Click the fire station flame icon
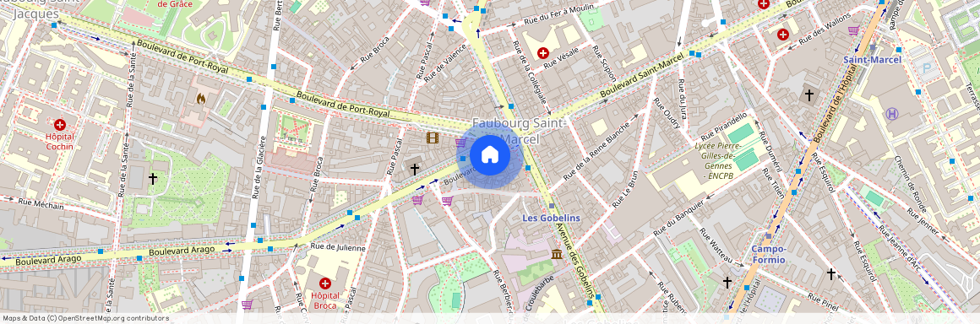This screenshot has height=324, width=980. click(201, 99)
